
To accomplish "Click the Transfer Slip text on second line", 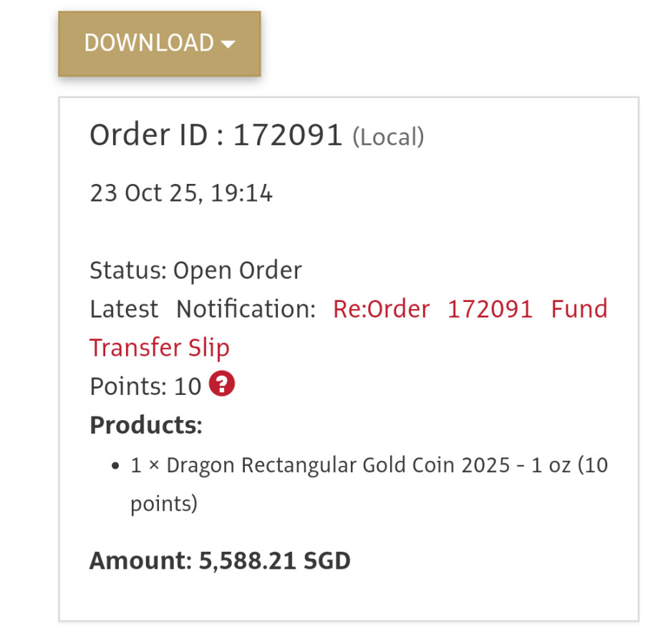I will (160, 348).
